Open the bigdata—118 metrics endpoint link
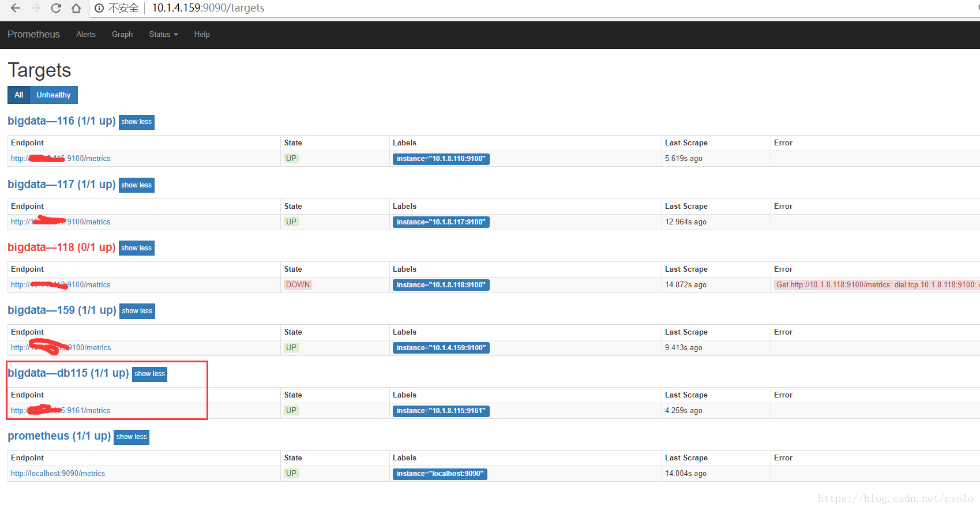980x510 pixels. tap(61, 285)
